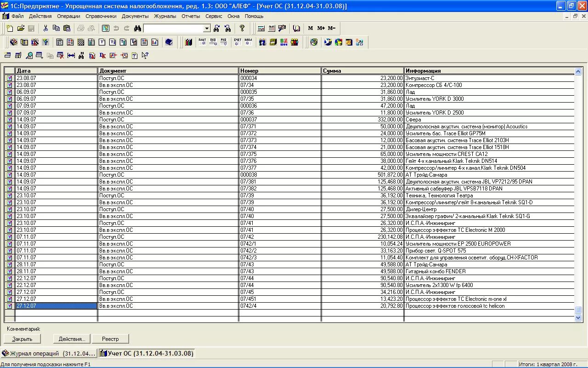Click the arrow with question mark help pointer icon
The height and width of the screenshot is (368, 588).
coord(145,56)
